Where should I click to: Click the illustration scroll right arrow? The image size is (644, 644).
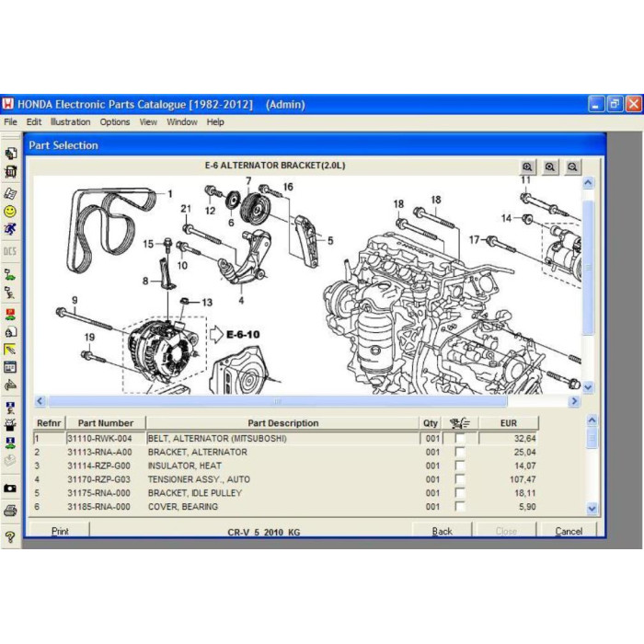tap(574, 401)
